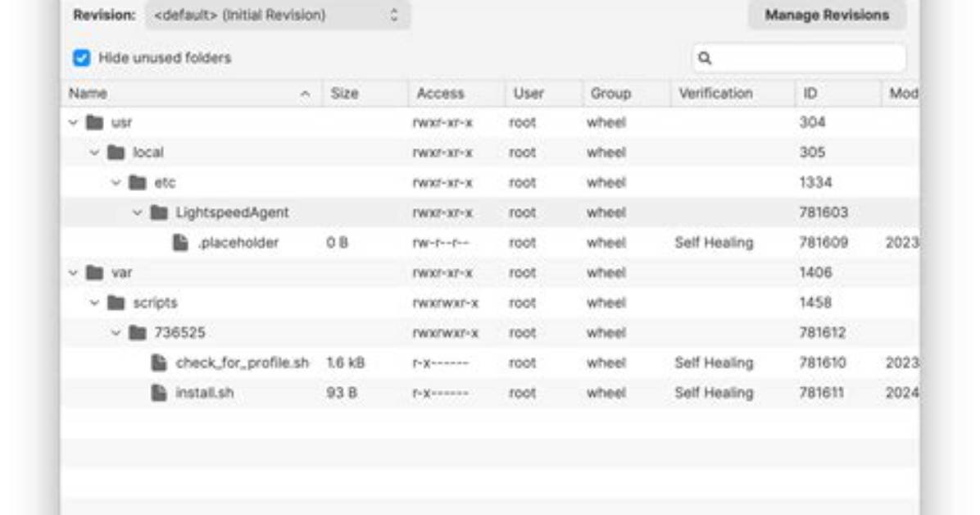Collapse the var folder chevron

pos(73,273)
